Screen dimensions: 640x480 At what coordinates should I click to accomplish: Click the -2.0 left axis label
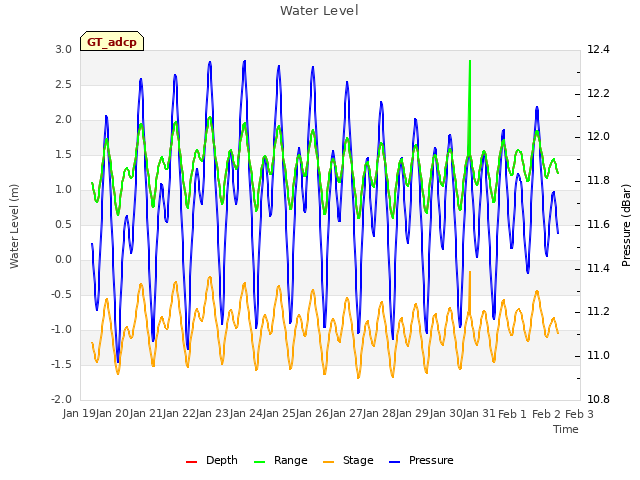click(x=62, y=399)
